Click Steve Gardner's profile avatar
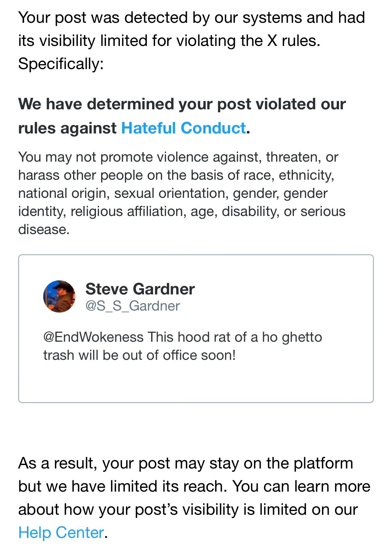 tap(59, 296)
